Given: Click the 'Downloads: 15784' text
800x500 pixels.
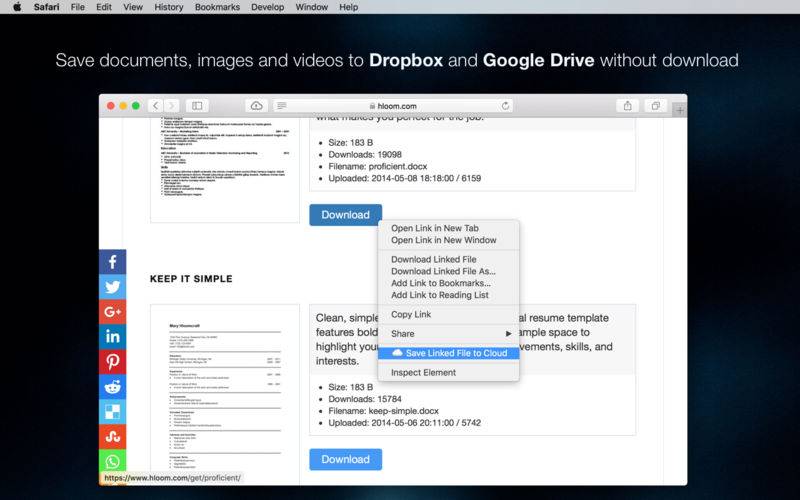Looking at the screenshot, I should (x=365, y=399).
